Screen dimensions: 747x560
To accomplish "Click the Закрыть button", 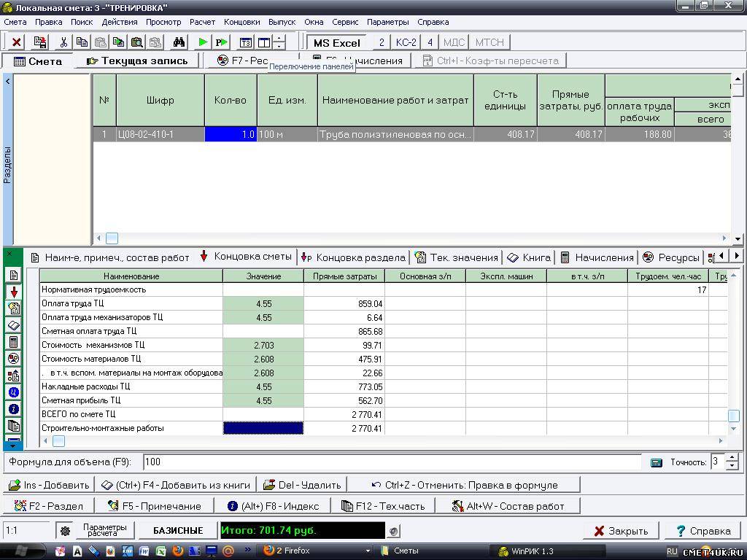I will [x=621, y=531].
